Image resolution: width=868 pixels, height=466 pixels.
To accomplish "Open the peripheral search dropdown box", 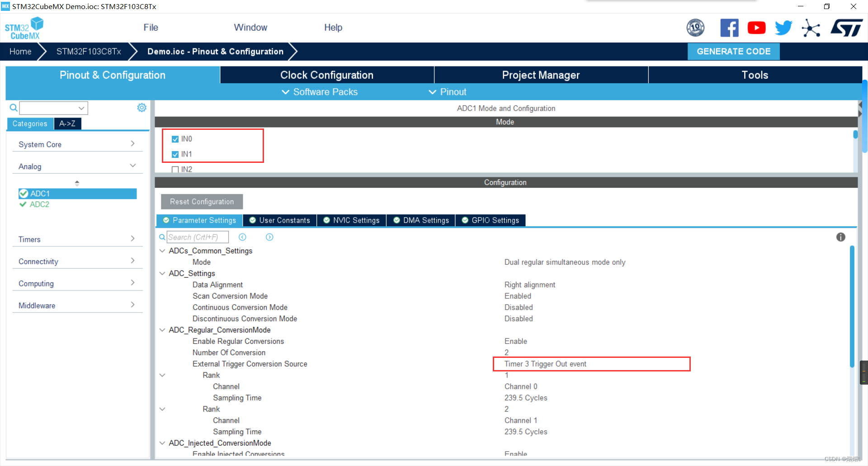I will click(x=53, y=108).
